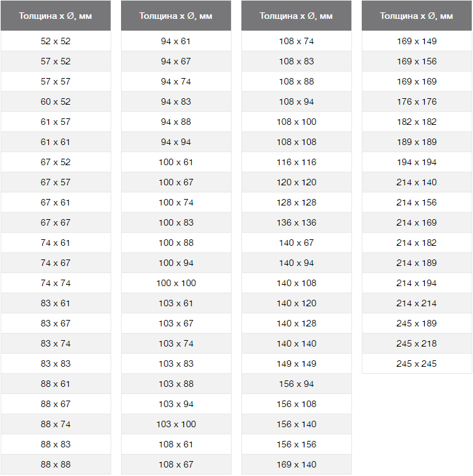Click the table header above 52 x 52
473x476 pixels.
point(55,16)
